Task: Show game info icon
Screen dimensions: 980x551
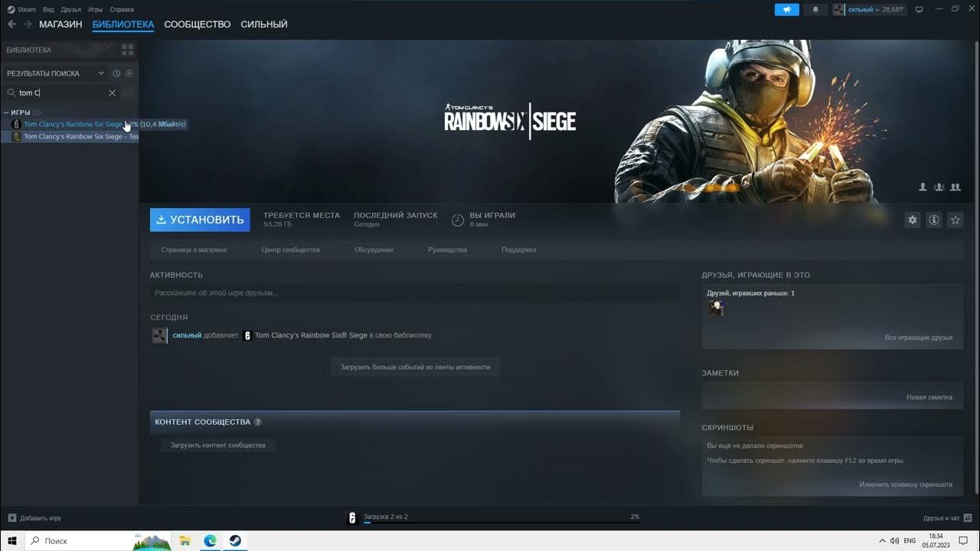Action: point(934,220)
